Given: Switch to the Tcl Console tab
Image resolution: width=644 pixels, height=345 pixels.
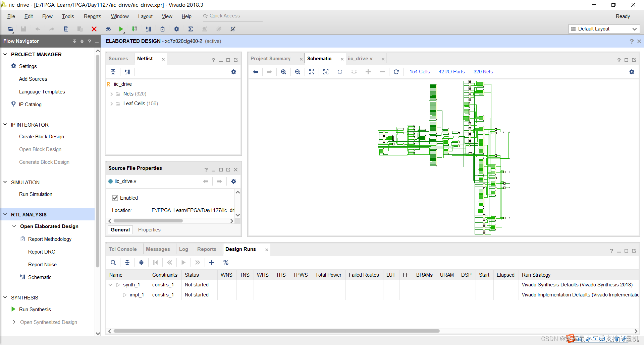Looking at the screenshot, I should tap(122, 249).
